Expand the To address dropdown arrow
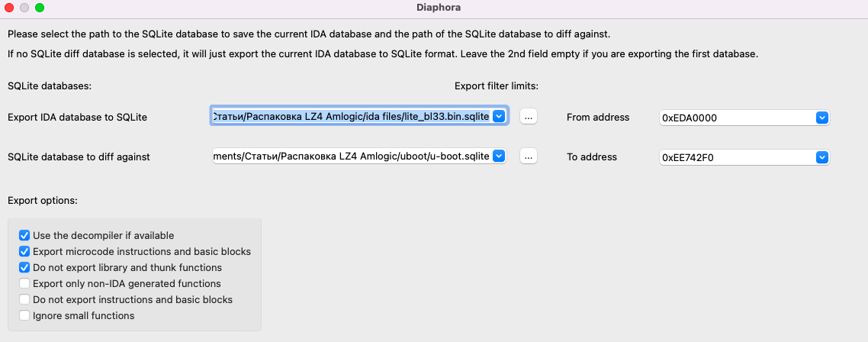Screen dimensions: 868x342 click(x=822, y=157)
